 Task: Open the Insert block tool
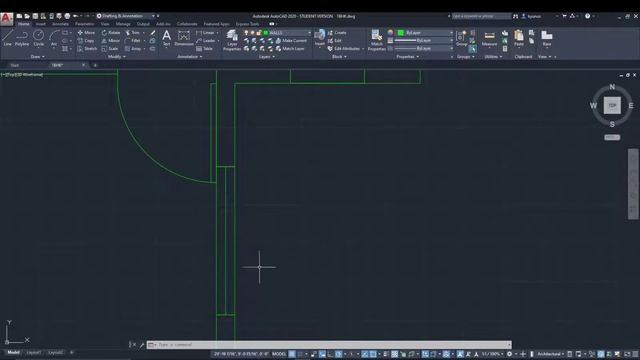point(320,38)
